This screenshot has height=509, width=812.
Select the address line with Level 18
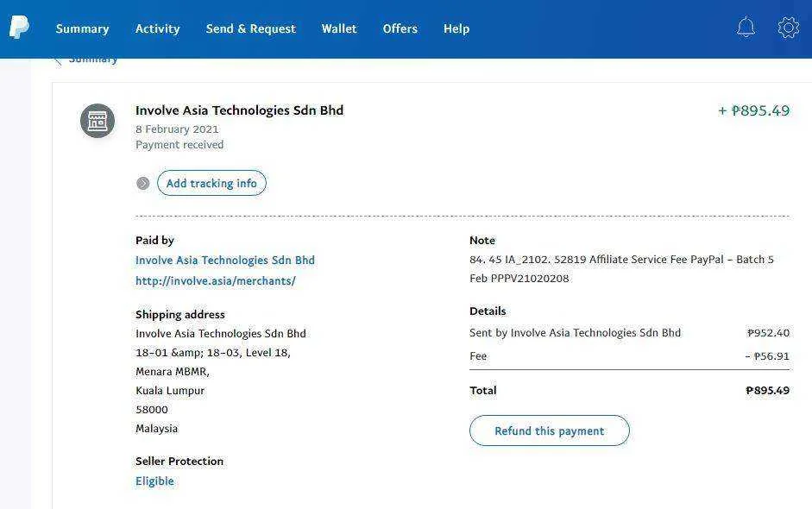tap(213, 353)
